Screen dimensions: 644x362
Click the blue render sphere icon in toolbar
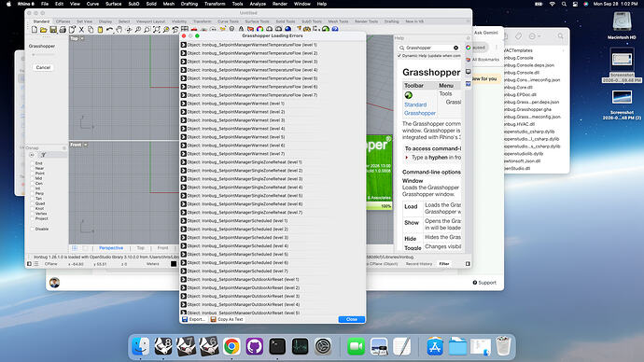(x=287, y=29)
